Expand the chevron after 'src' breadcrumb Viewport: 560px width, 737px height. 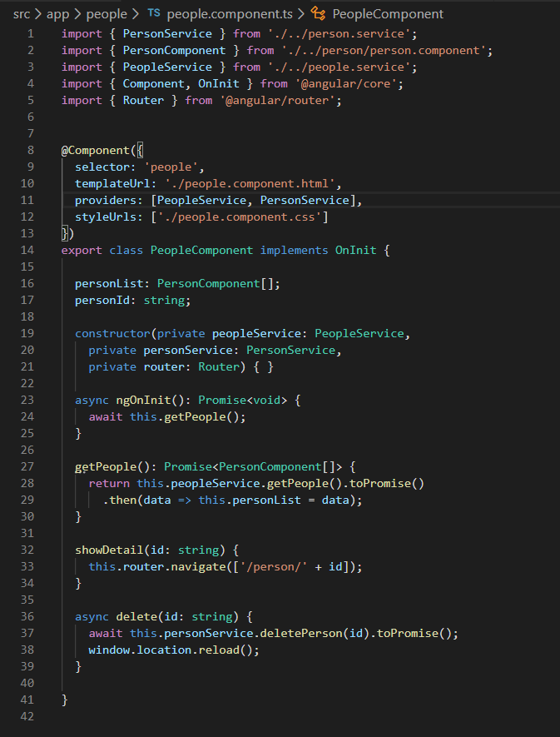coord(38,14)
